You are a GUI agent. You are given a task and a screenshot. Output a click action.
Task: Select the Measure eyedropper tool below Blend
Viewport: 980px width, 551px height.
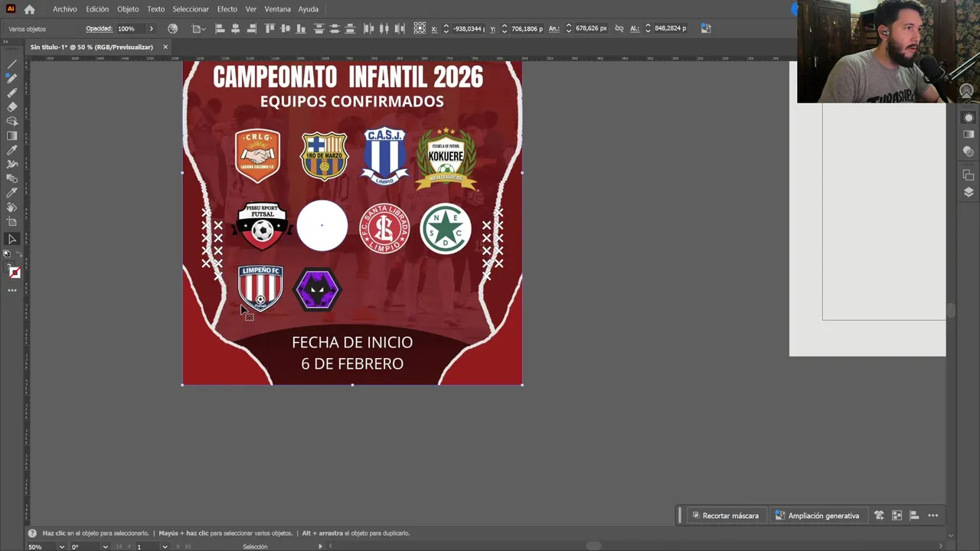pos(11,193)
